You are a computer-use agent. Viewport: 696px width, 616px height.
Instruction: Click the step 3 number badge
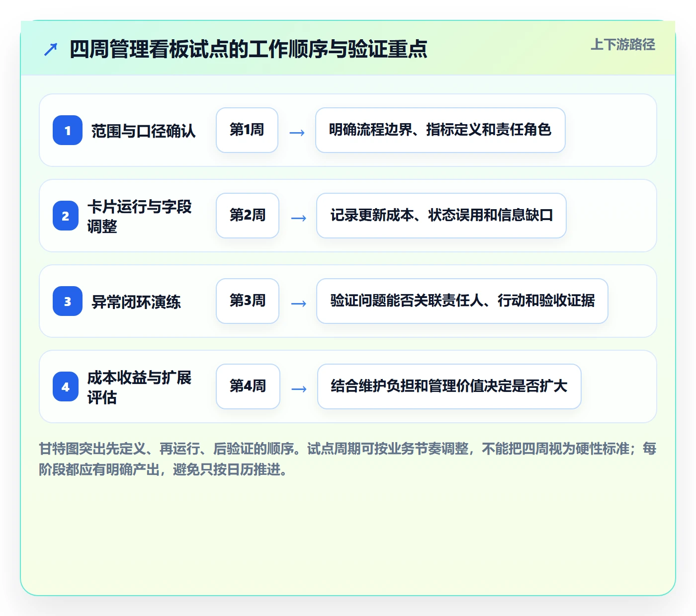68,301
